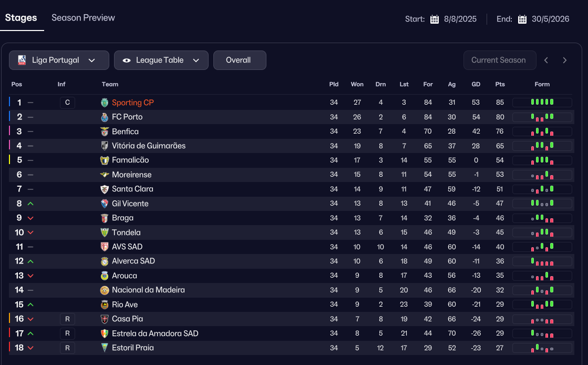Switch to the Season Preview tab
This screenshot has height=365, width=588.
(x=83, y=18)
